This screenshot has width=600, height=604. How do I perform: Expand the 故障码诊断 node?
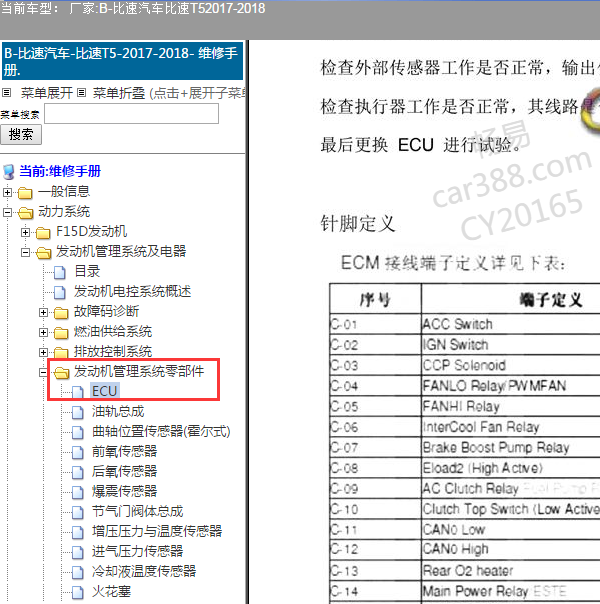pyautogui.click(x=44, y=312)
